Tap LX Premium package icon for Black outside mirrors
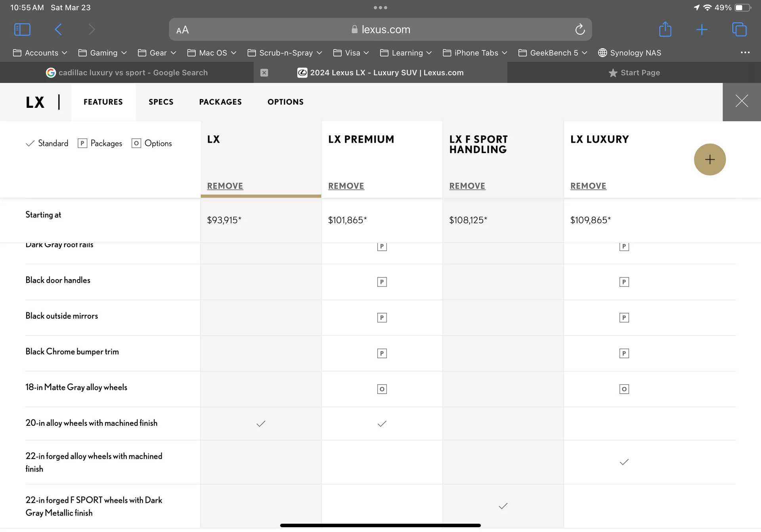Viewport: 761px width, 532px height. coord(382,318)
